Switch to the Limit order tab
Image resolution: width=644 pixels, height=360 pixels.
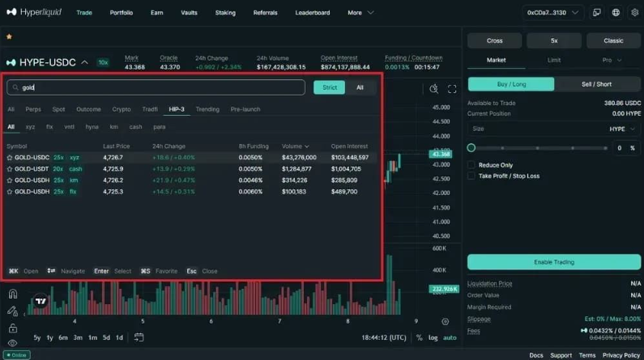coord(553,60)
